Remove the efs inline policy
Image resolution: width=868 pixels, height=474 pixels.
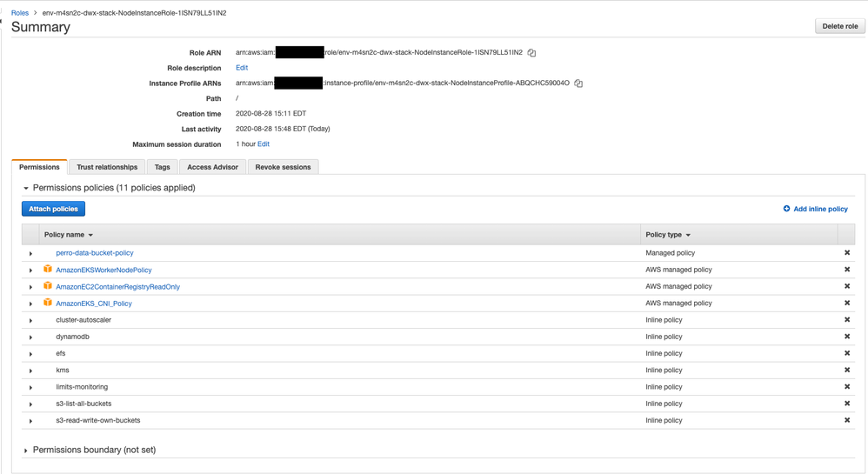(847, 353)
